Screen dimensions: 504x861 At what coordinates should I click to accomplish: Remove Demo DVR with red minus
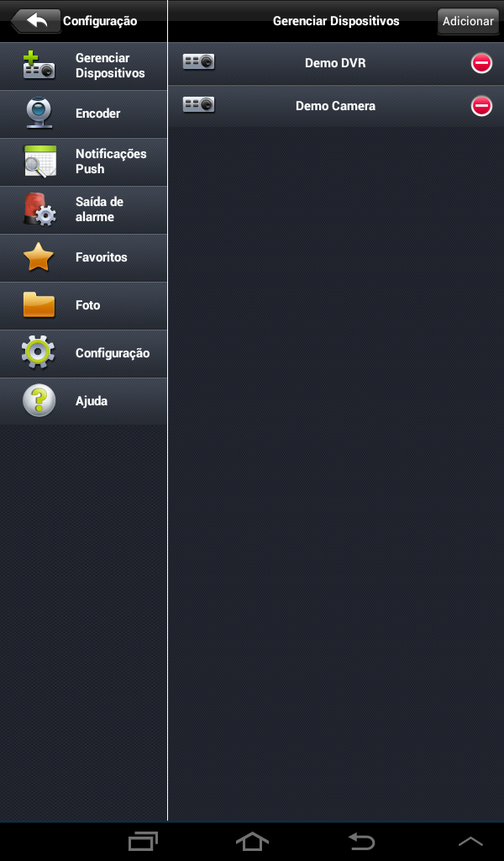[481, 63]
